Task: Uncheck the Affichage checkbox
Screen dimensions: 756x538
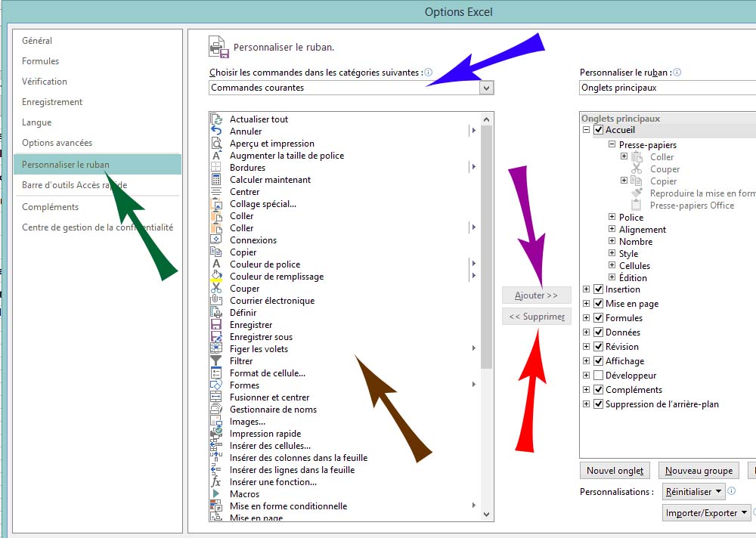Action: click(598, 361)
